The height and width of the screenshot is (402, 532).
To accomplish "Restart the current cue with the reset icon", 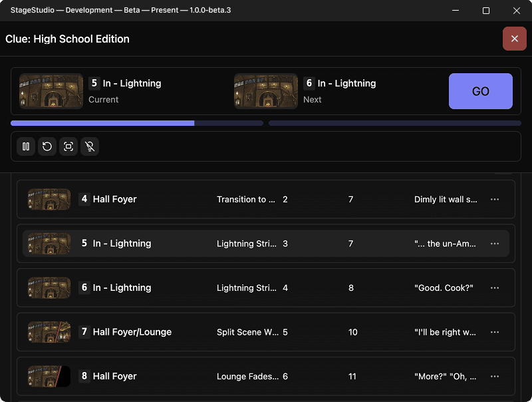I will tap(47, 146).
